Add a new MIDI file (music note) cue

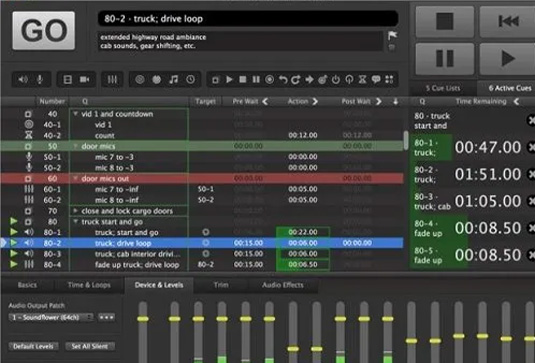[173, 80]
